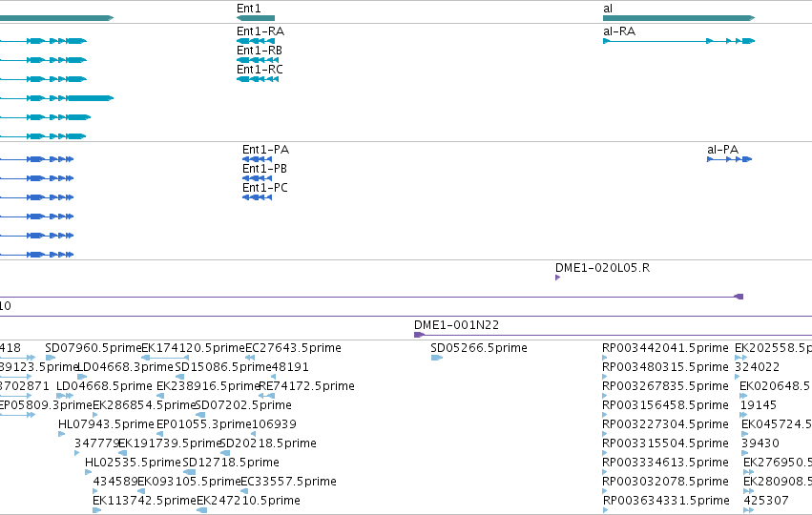The width and height of the screenshot is (812, 515).
Task: Click the HL07943.5prime label
Action: click(x=106, y=424)
